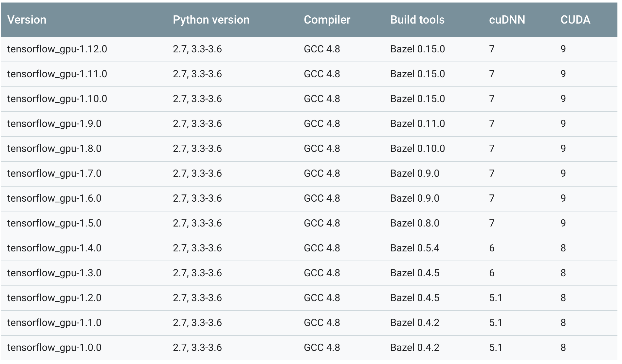Click GCC 4.8 in the 1.0.0 row
Screen dimensions: 622x364
(x=322, y=348)
